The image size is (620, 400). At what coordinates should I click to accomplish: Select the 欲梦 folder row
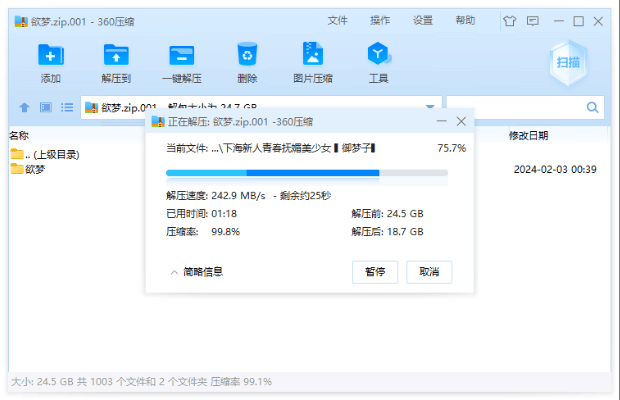point(28,169)
